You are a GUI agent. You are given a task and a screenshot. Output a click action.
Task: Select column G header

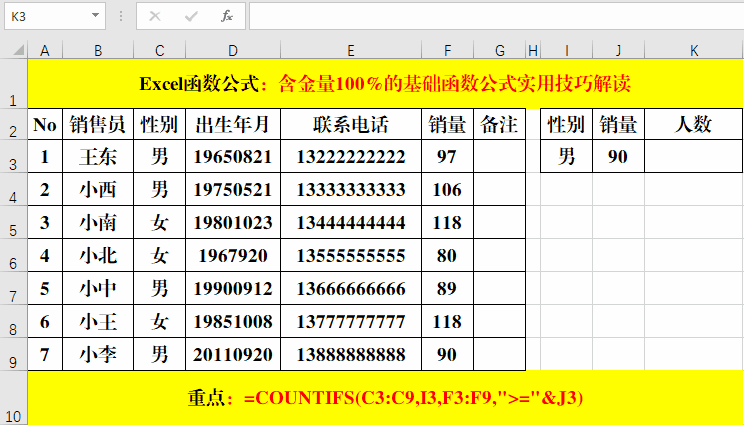click(499, 50)
